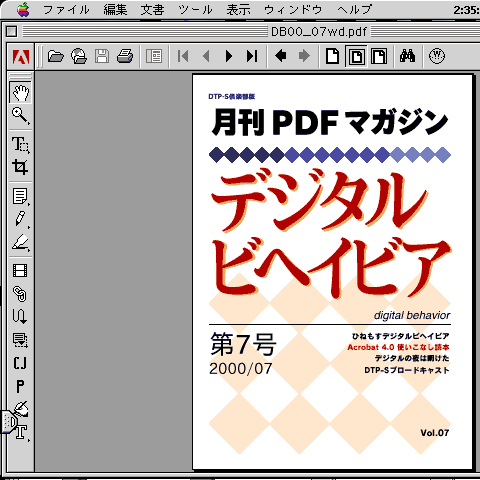Open the 編集 menu
The height and width of the screenshot is (480, 480).
[115, 9]
